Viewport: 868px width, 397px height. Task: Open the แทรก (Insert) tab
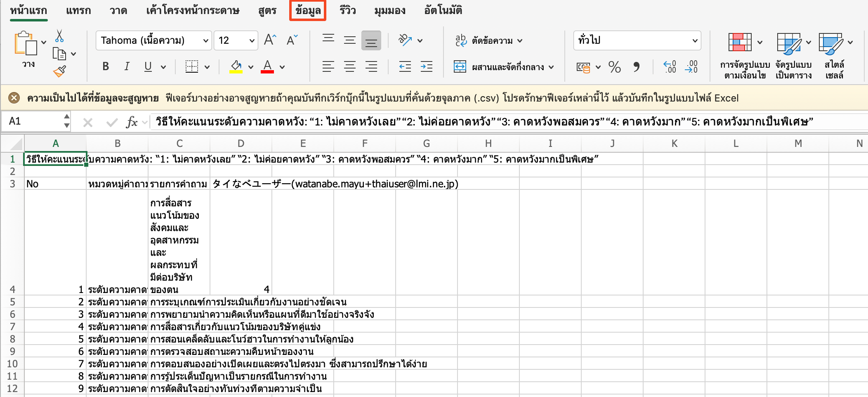(x=78, y=10)
